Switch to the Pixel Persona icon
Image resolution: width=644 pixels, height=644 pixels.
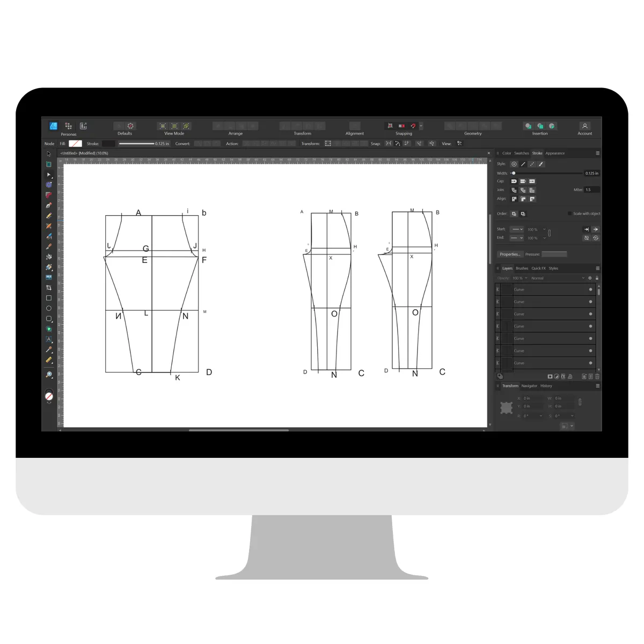pyautogui.click(x=68, y=126)
